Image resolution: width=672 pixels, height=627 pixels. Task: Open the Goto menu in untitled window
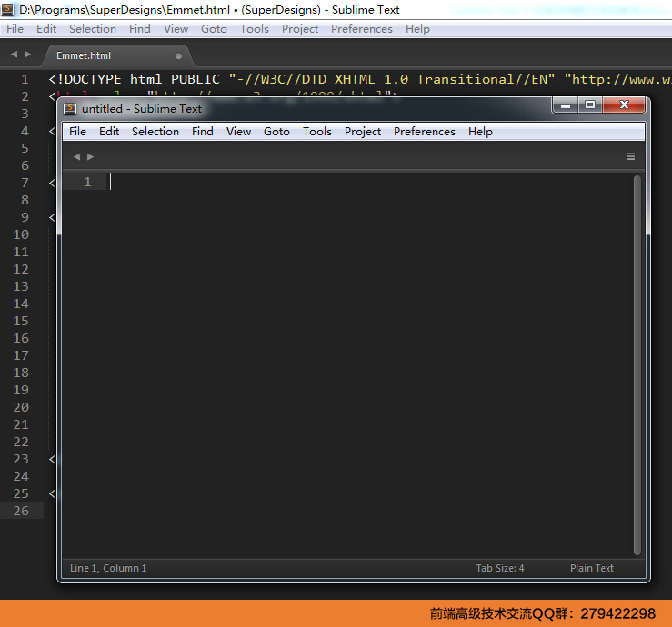pyautogui.click(x=276, y=132)
